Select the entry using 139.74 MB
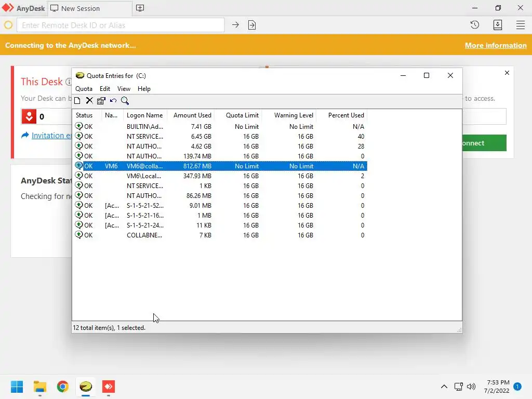The height and width of the screenshot is (399, 532). pos(220,156)
